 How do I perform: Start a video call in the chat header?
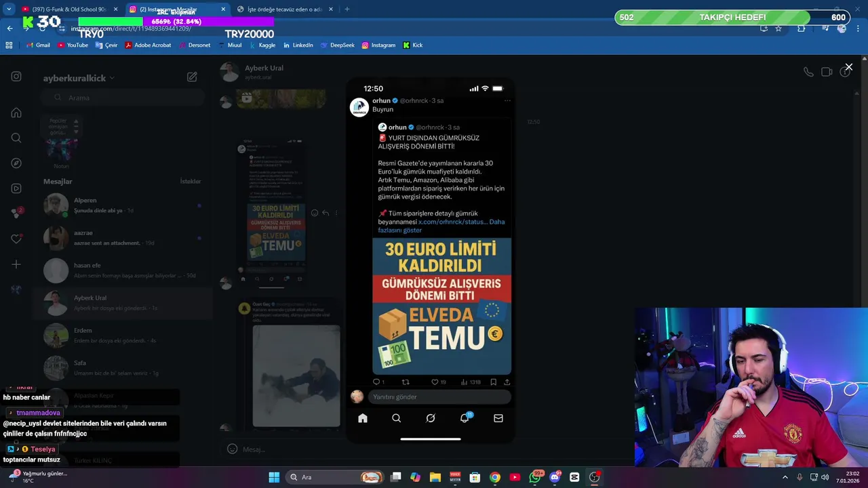tap(827, 72)
